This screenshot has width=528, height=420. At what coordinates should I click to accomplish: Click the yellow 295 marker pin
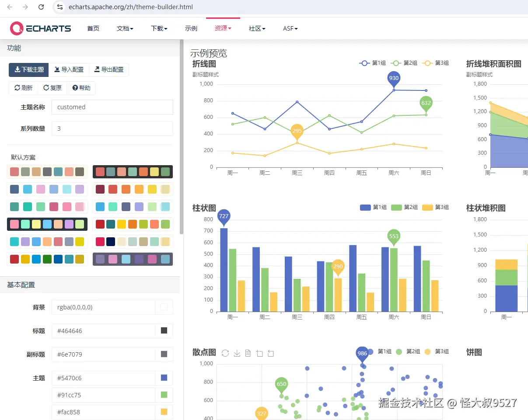click(297, 132)
